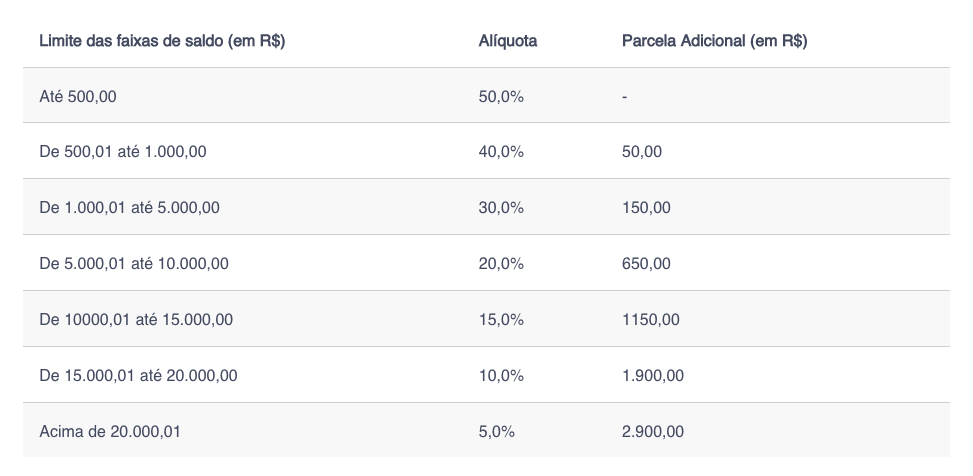Click the 'Alíquota' column header
Screen dimensions: 973x476
point(508,41)
